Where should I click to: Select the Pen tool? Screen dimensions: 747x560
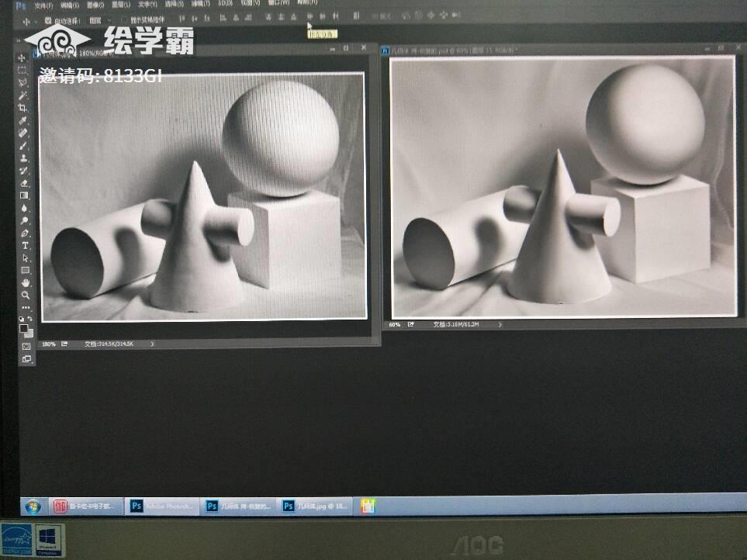(x=25, y=233)
